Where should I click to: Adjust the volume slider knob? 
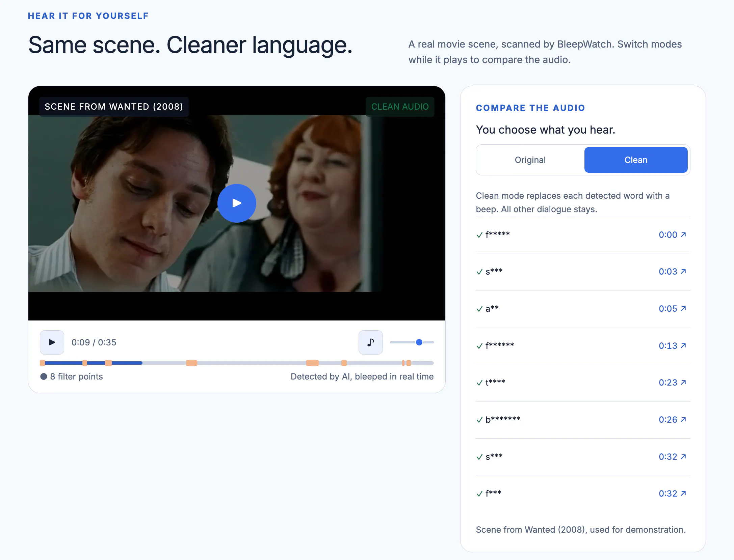click(x=419, y=342)
